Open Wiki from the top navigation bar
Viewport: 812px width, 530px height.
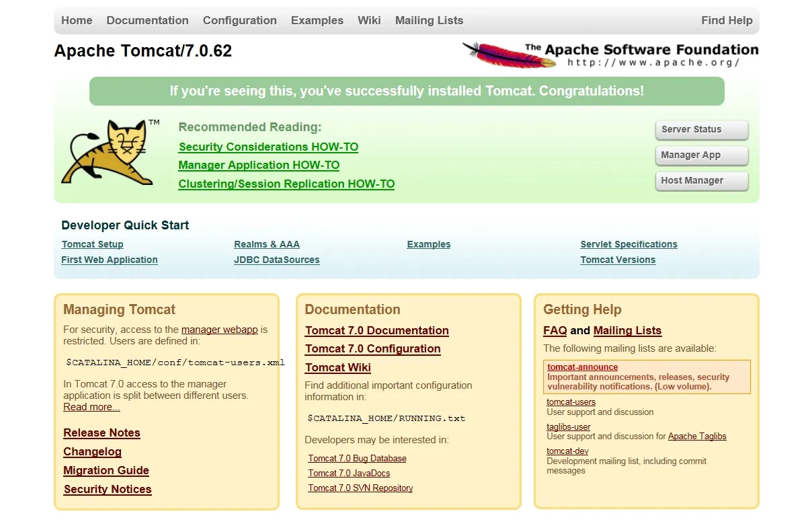(369, 20)
